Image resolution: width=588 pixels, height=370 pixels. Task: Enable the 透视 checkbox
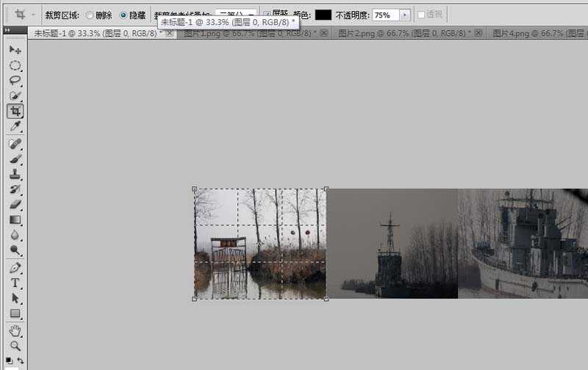(430, 15)
